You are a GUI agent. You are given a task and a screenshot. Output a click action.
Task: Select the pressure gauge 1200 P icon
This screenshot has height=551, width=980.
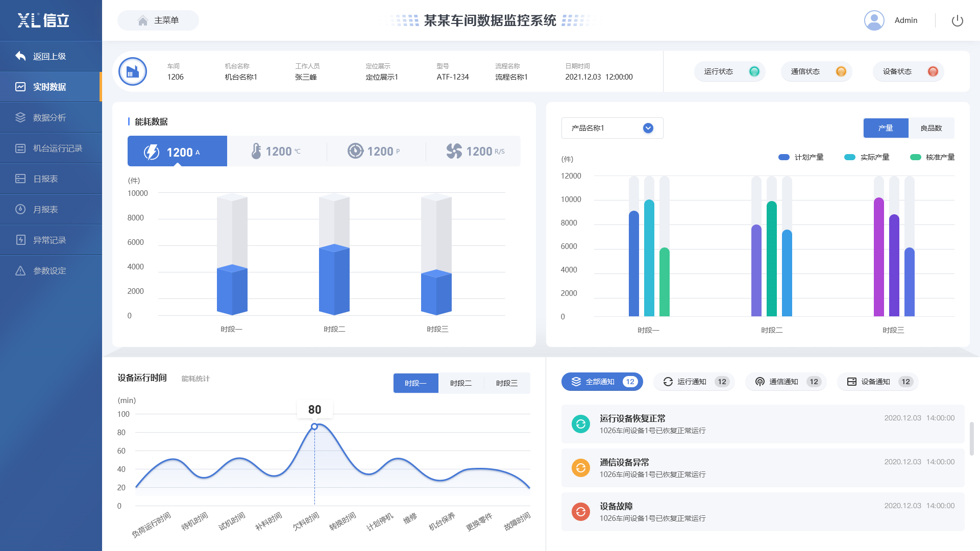[x=355, y=151]
